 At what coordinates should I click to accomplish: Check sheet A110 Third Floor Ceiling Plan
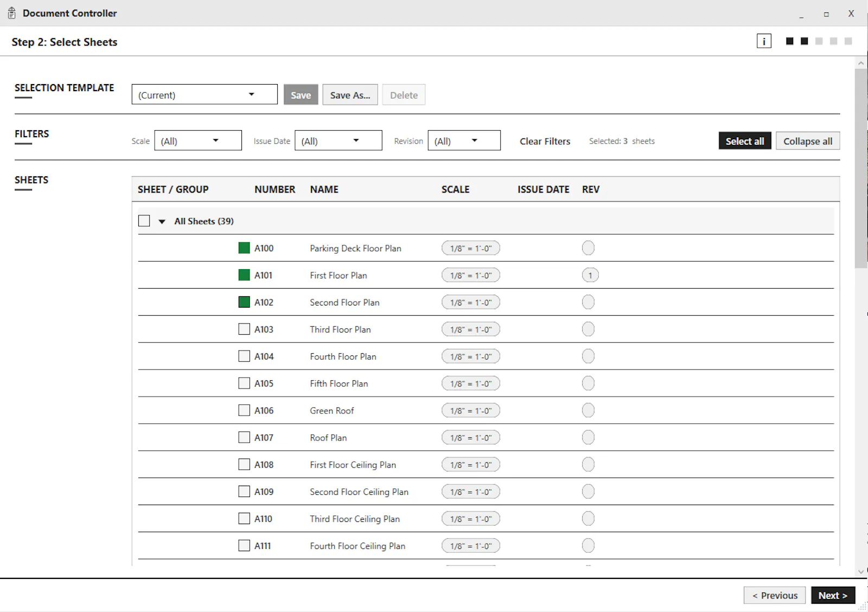coord(244,519)
